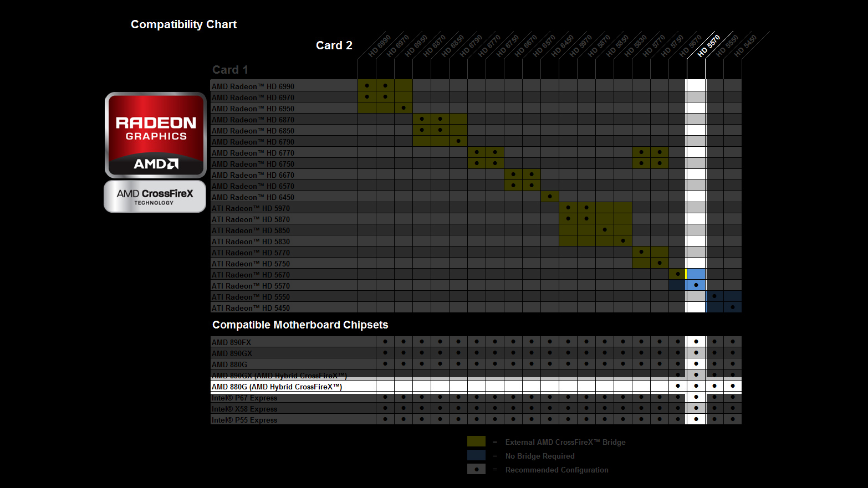
Task: Select the highlighted HD 5570 column header
Action: coord(708,47)
